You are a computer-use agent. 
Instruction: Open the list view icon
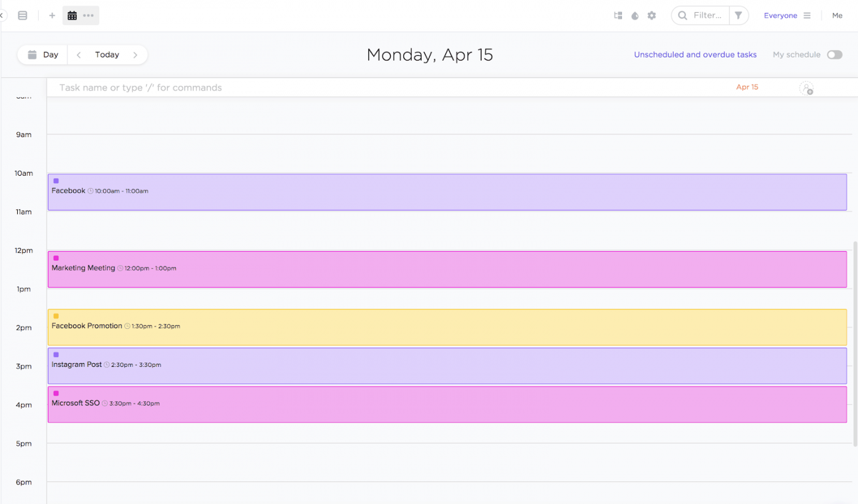[x=23, y=15]
